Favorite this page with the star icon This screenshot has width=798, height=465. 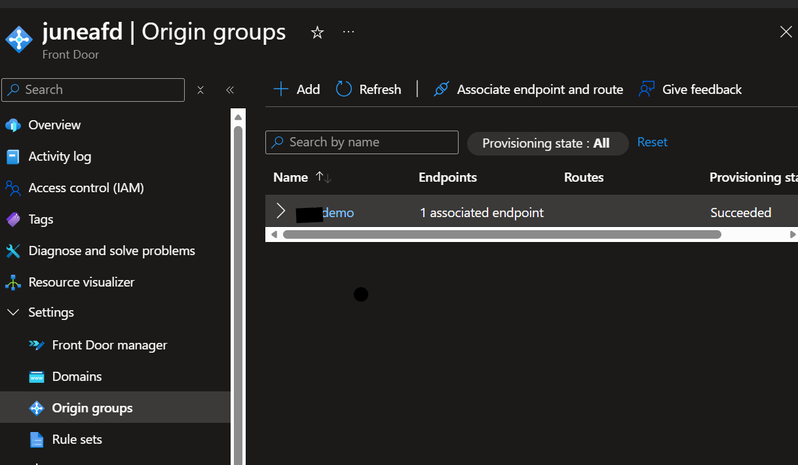317,32
